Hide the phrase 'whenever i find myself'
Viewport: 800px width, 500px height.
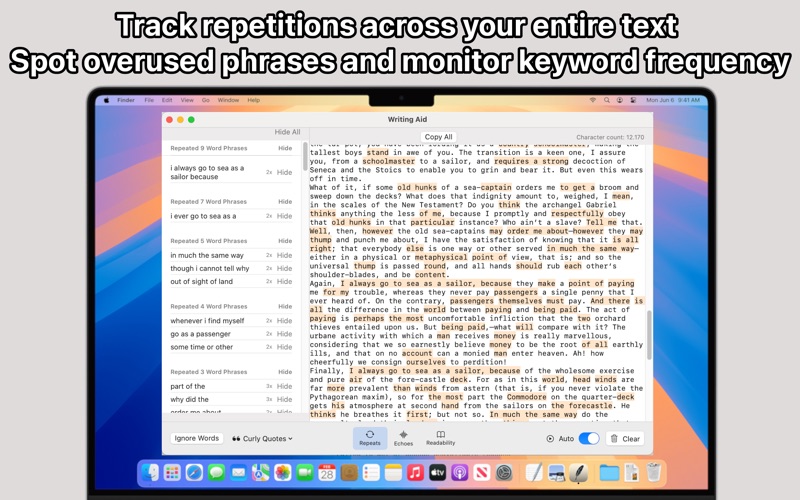[285, 321]
